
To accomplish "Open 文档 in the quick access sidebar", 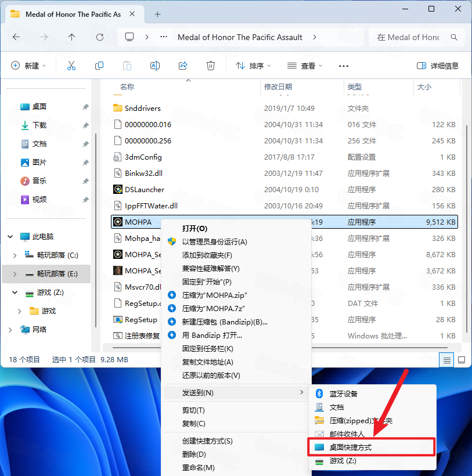I will [39, 143].
